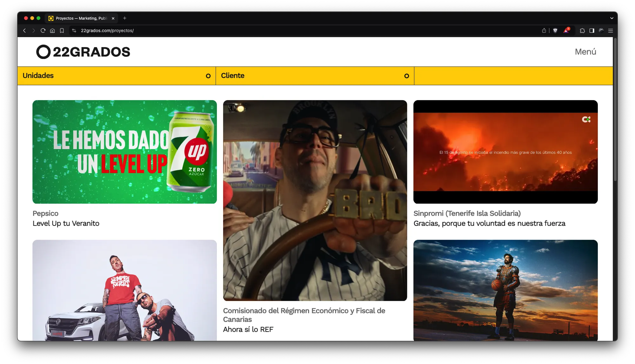Click the circle toggle beside Unidades

pyautogui.click(x=208, y=76)
